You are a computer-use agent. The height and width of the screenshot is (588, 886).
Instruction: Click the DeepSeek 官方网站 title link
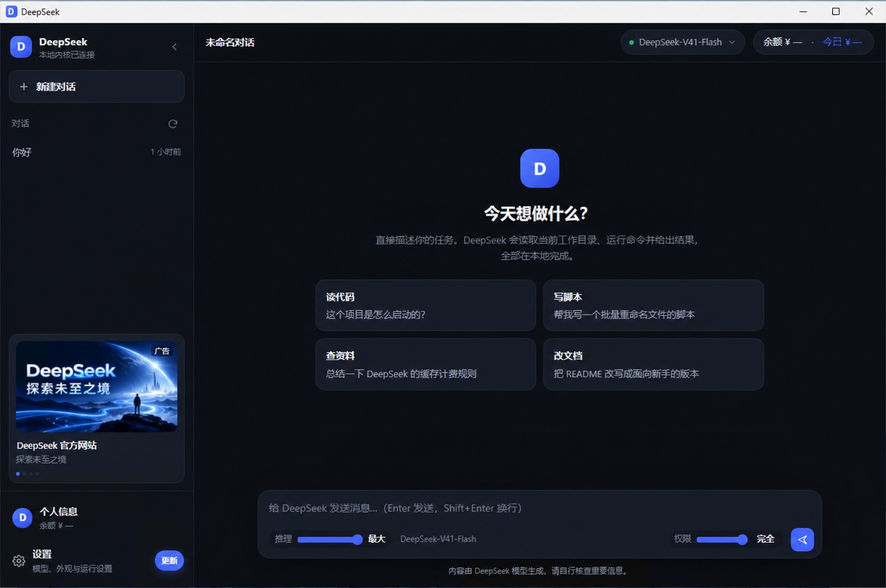[x=56, y=445]
